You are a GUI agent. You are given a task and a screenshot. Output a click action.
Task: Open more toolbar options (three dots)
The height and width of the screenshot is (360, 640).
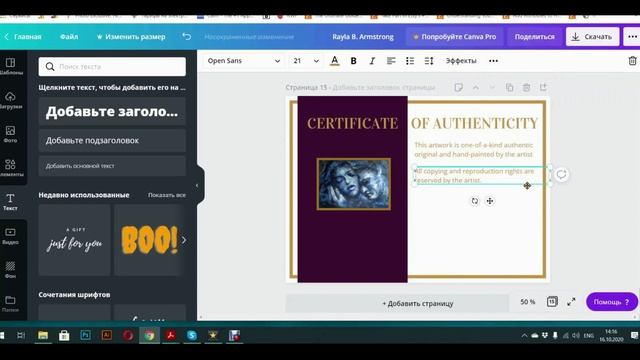493,61
